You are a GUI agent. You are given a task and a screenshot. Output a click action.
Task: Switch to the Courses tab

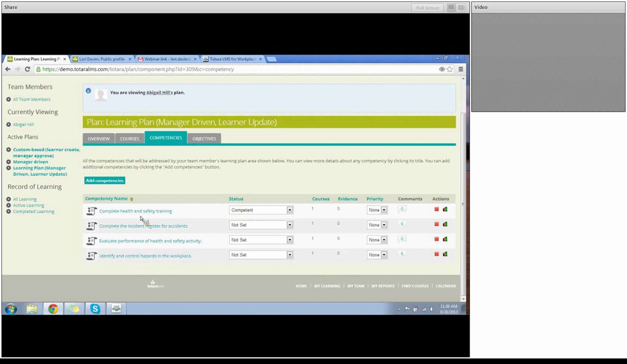coord(129,139)
